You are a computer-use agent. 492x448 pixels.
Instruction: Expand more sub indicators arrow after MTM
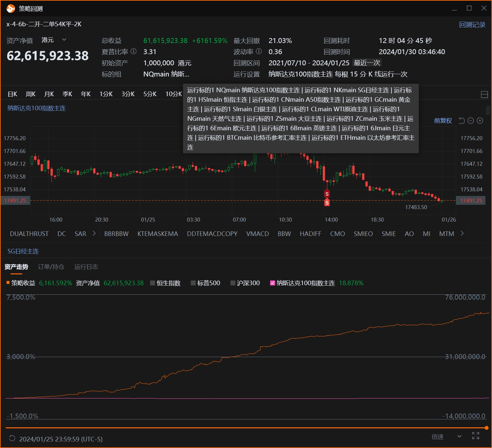(x=462, y=233)
